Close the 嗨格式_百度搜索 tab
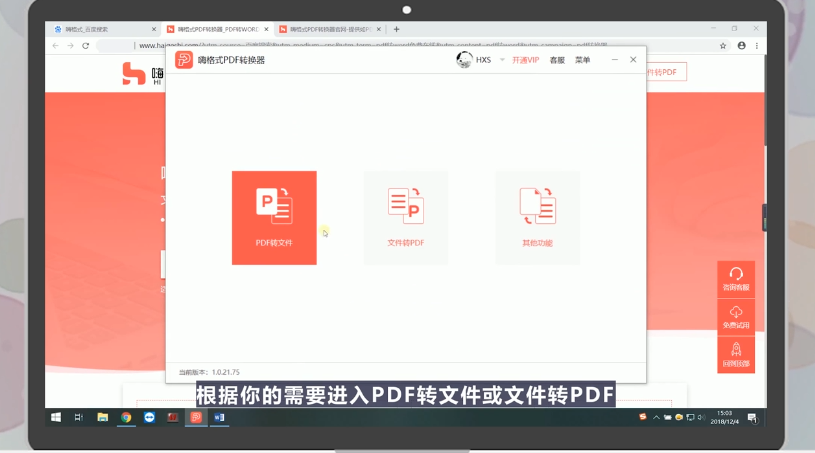The width and height of the screenshot is (815, 453). pyautogui.click(x=154, y=29)
